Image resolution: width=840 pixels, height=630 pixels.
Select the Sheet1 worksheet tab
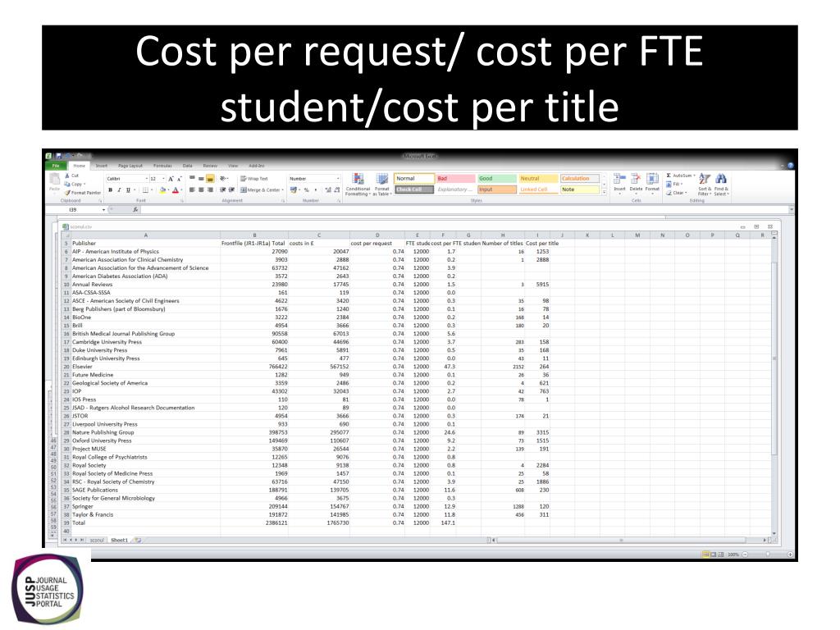(119, 541)
